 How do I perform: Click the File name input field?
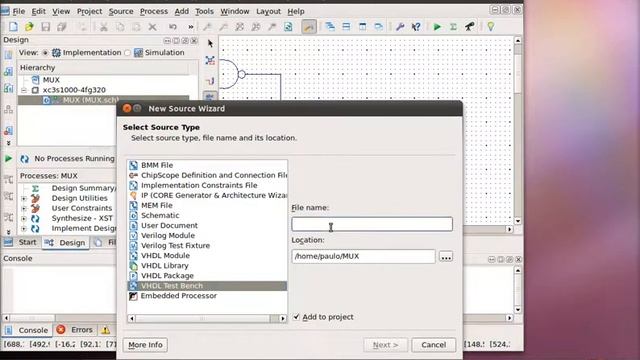pos(372,224)
